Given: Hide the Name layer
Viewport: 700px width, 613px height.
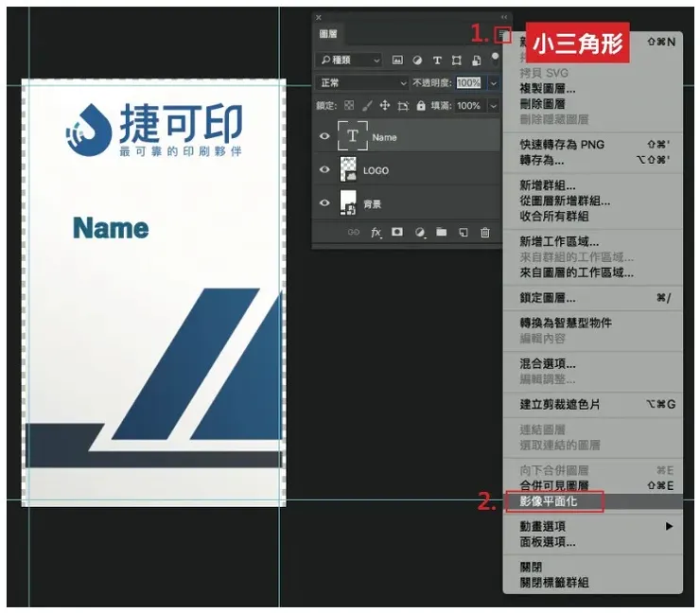Looking at the screenshot, I should (x=324, y=136).
